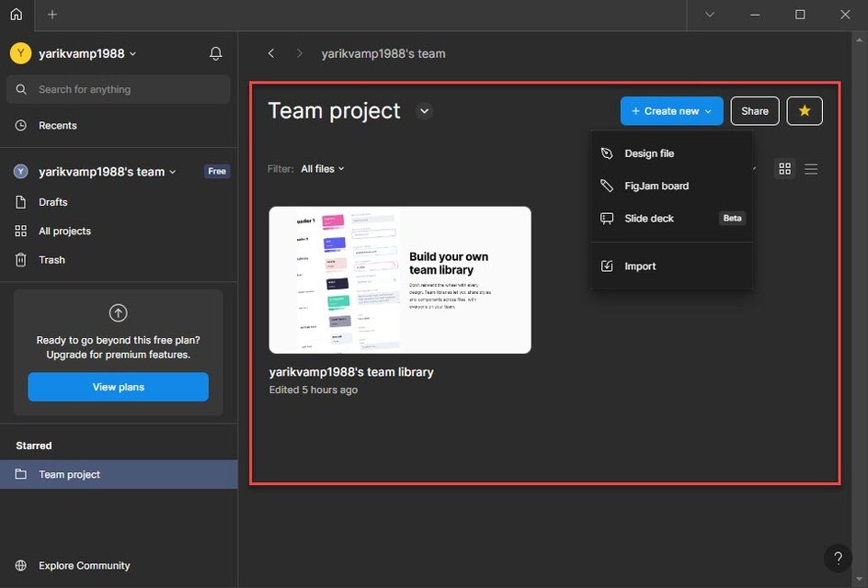This screenshot has height=588, width=868.
Task: Open the tab list chevron in title bar
Action: coord(710,15)
